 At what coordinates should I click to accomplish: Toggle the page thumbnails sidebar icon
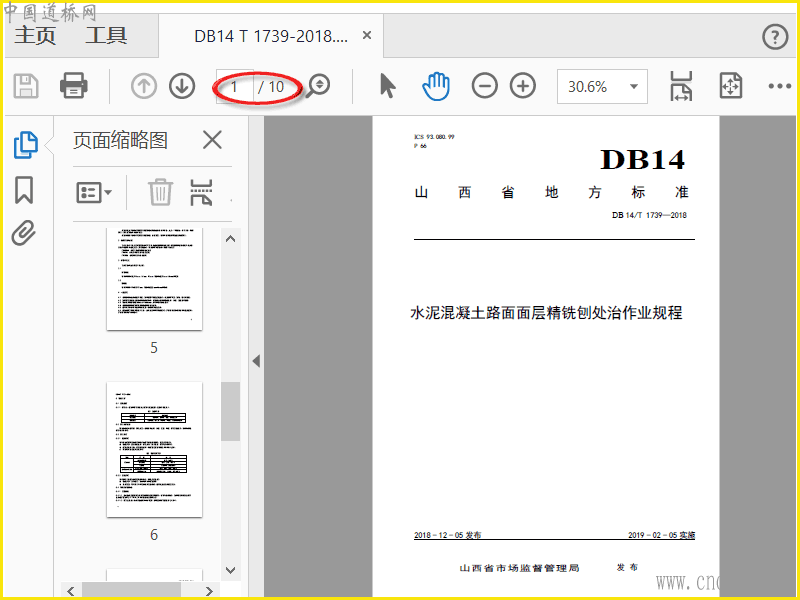click(26, 145)
